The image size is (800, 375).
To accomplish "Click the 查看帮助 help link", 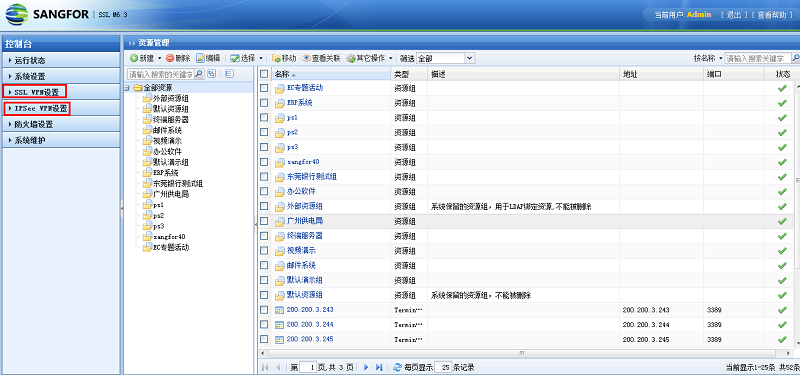I will point(771,15).
